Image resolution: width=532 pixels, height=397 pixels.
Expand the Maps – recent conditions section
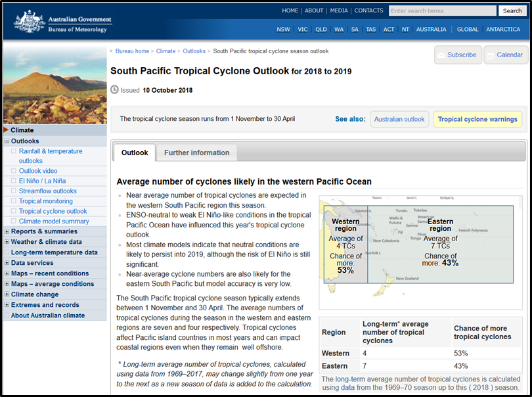6,273
